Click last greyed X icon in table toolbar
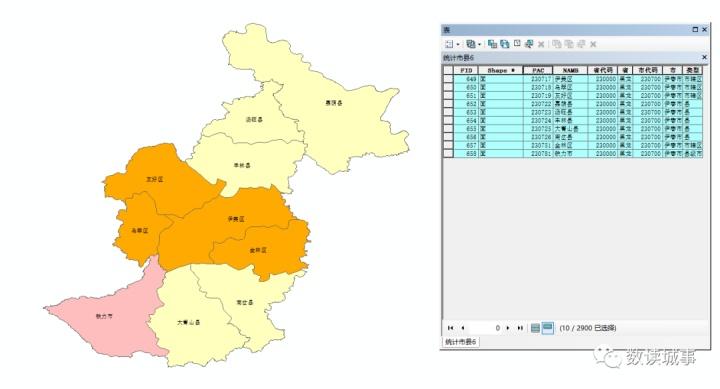Screen dimensions: 720x389 pyautogui.click(x=593, y=45)
